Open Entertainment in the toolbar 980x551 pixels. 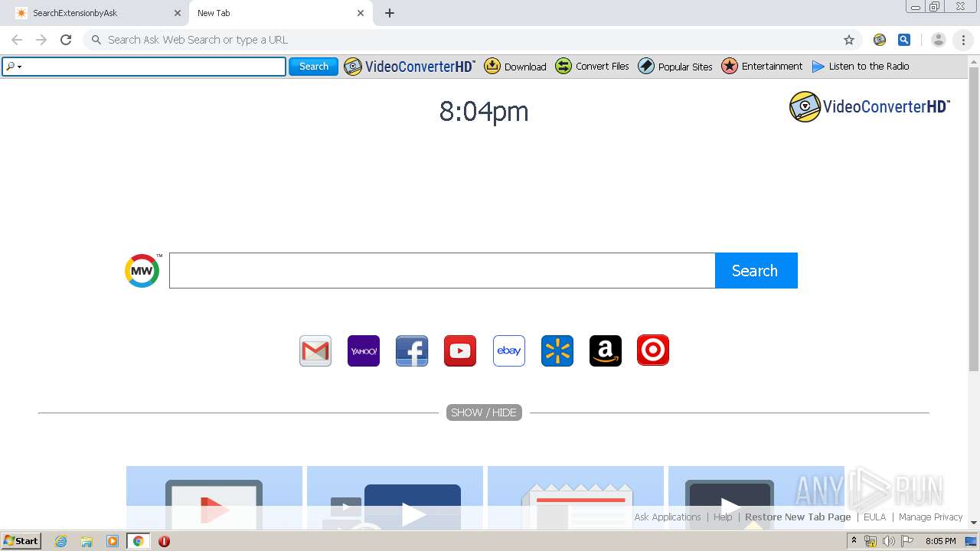coord(763,67)
